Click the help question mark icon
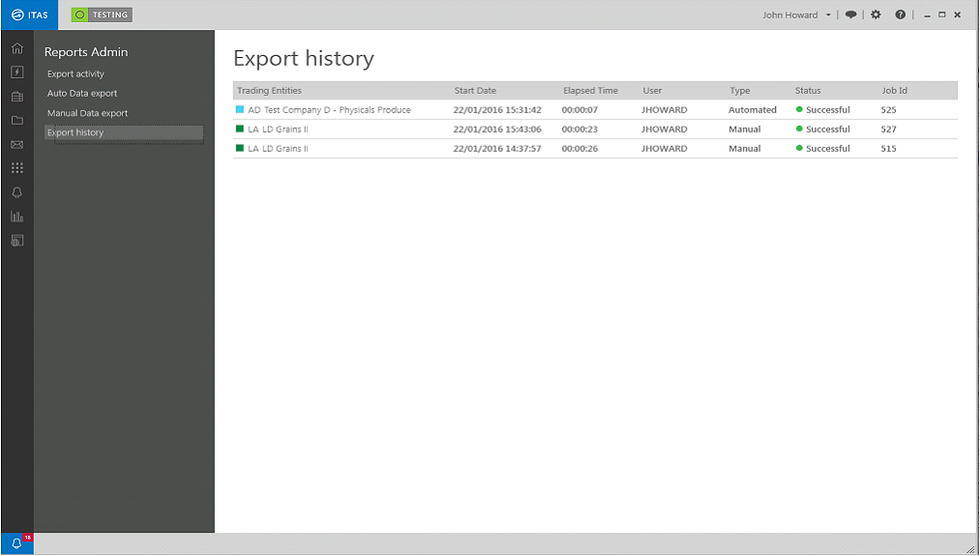The image size is (980, 556). (900, 15)
